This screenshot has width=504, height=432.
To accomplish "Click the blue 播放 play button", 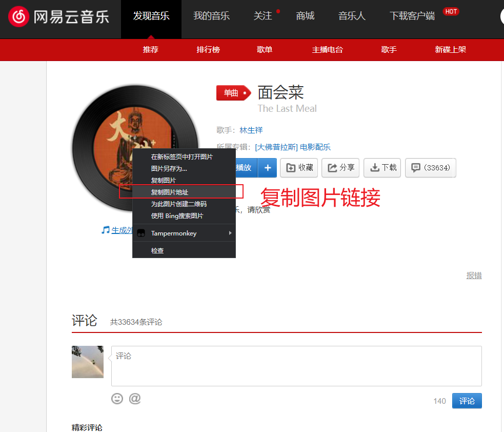I will point(247,168).
